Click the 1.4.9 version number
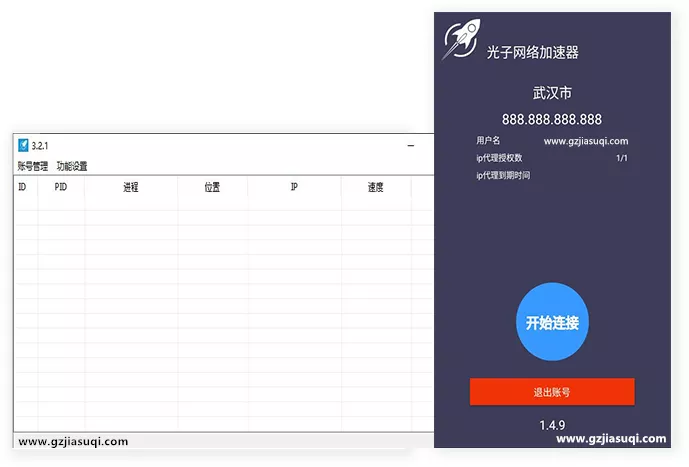Image resolution: width=689 pixels, height=467 pixels. 552,425
